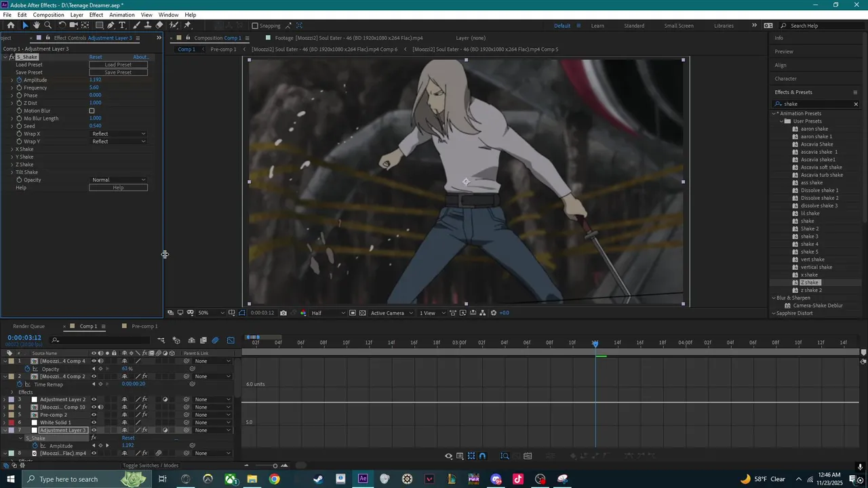The image size is (868, 488).
Task: Activate the Clone Stamp tool
Action: (148, 25)
